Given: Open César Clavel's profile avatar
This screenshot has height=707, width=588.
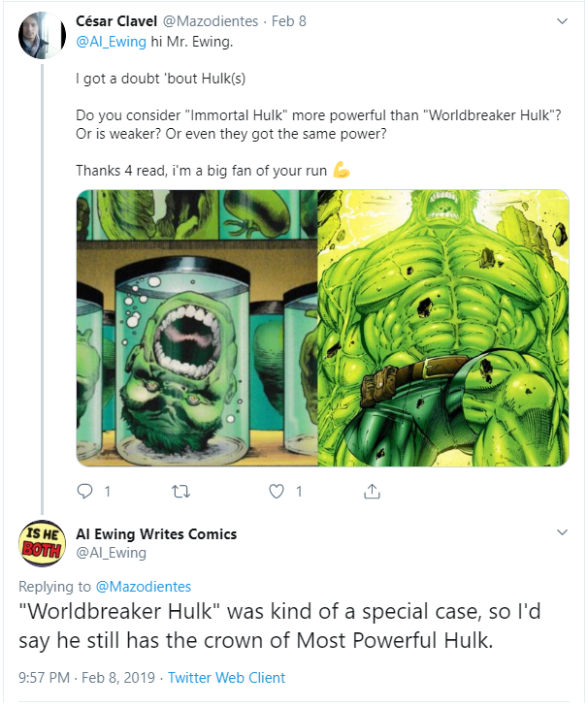Looking at the screenshot, I should 41,35.
